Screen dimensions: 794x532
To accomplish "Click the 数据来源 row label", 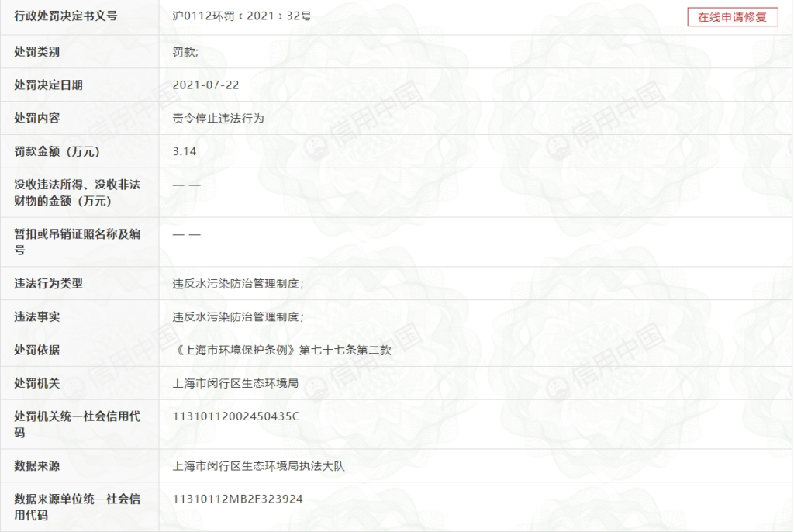I will [x=37, y=466].
